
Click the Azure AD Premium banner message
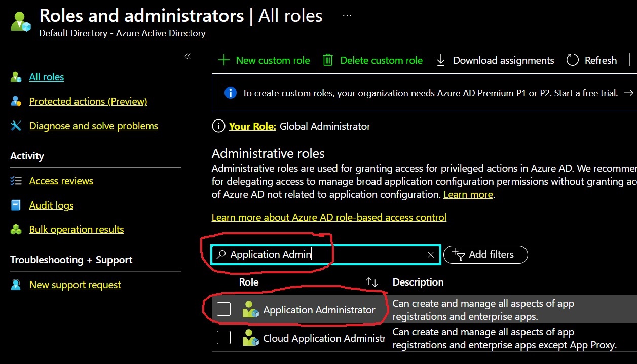(430, 93)
